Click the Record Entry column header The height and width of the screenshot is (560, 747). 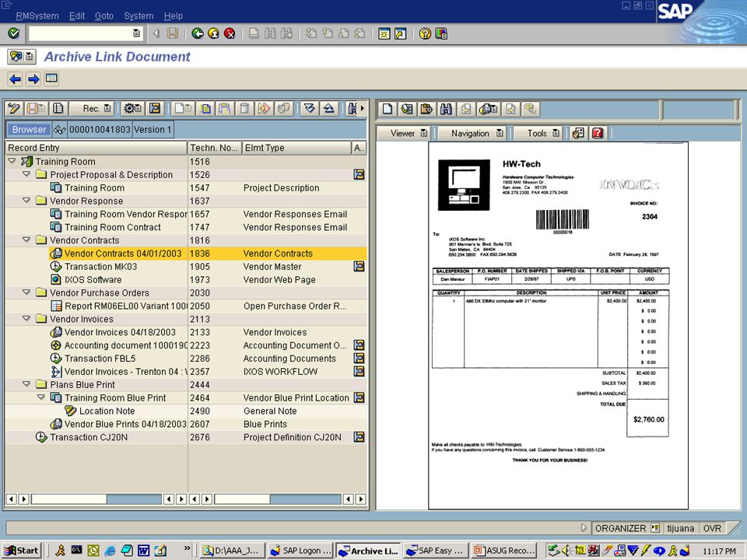96,148
